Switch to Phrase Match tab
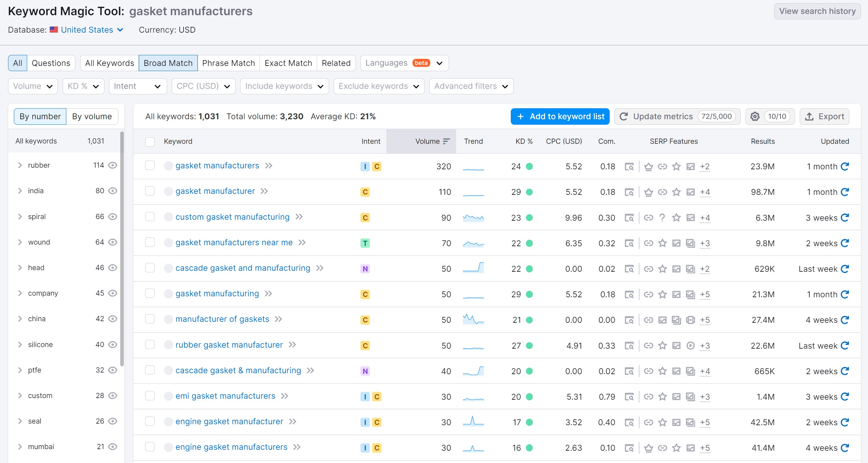The height and width of the screenshot is (463, 868). tap(228, 63)
